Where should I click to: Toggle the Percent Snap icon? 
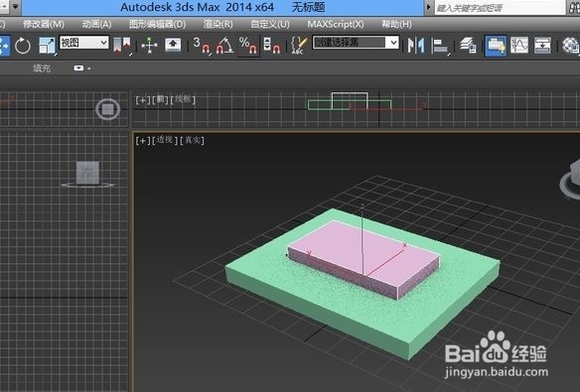(248, 46)
